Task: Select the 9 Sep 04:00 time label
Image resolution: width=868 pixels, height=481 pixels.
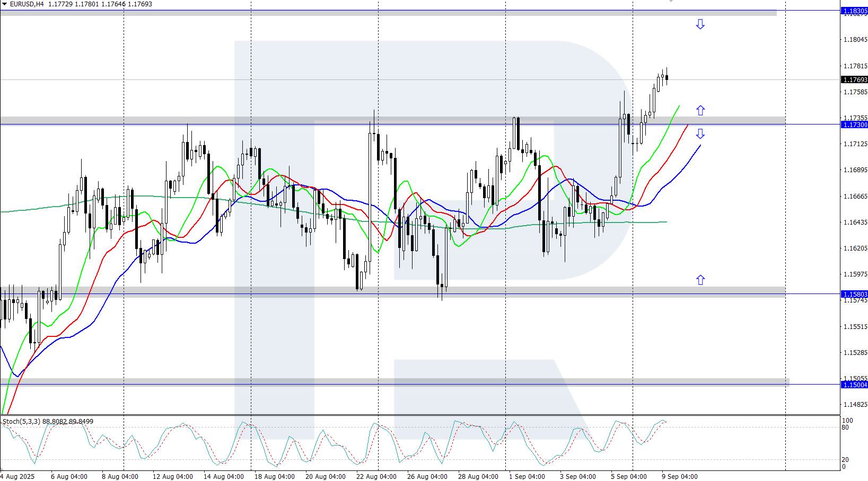Action: (x=679, y=476)
